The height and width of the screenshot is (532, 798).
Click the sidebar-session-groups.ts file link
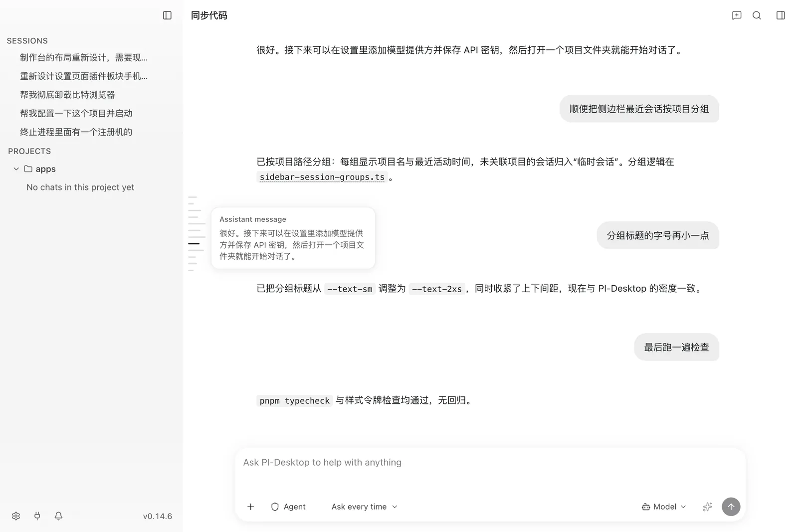tap(322, 177)
